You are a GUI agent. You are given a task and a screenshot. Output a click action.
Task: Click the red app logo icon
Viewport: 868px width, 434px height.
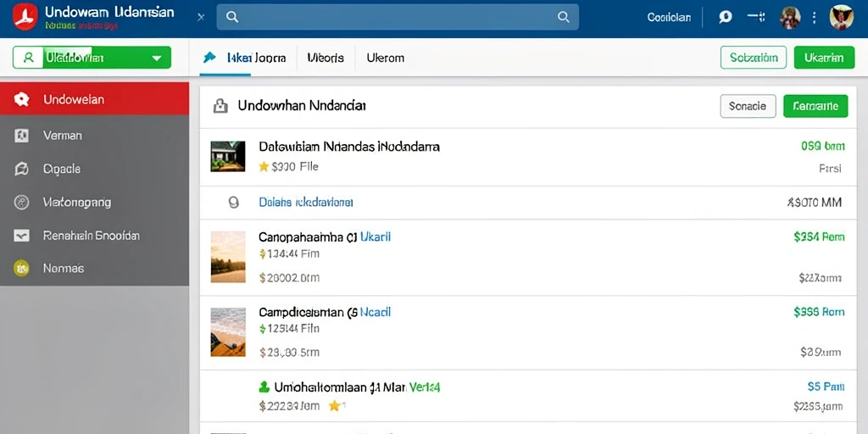25,17
